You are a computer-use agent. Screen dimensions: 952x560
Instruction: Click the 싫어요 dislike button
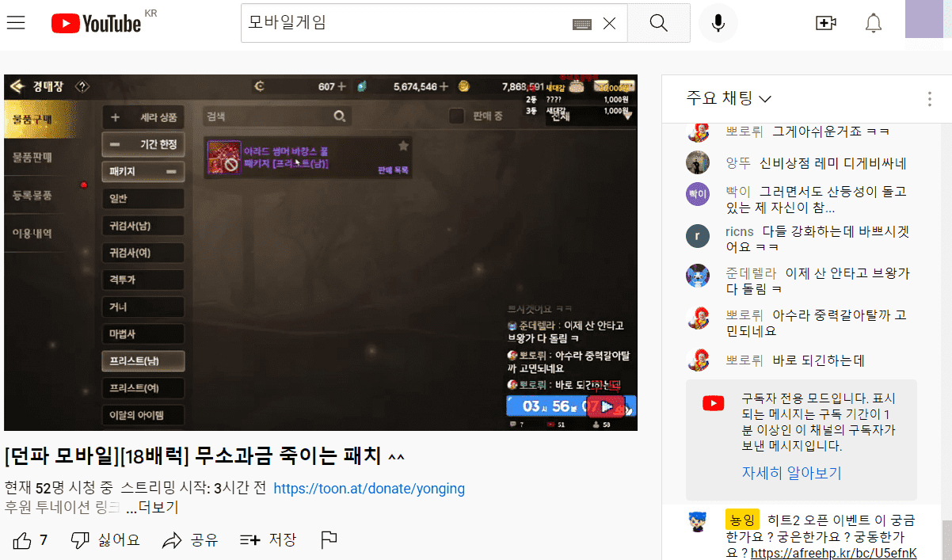(x=105, y=540)
